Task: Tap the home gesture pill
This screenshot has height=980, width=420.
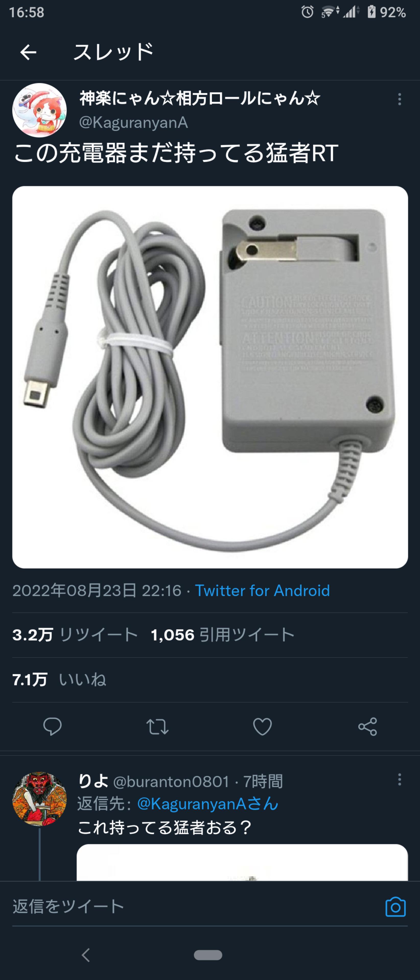Action: click(x=208, y=955)
